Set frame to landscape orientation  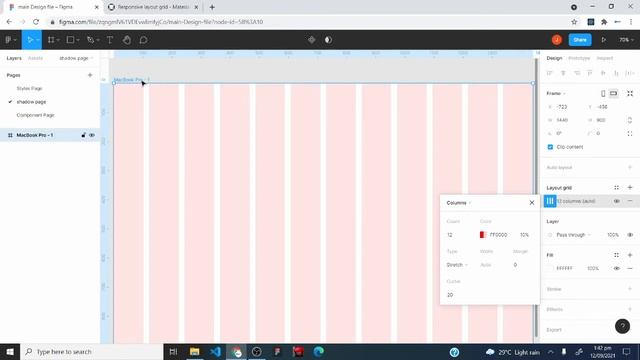613,93
